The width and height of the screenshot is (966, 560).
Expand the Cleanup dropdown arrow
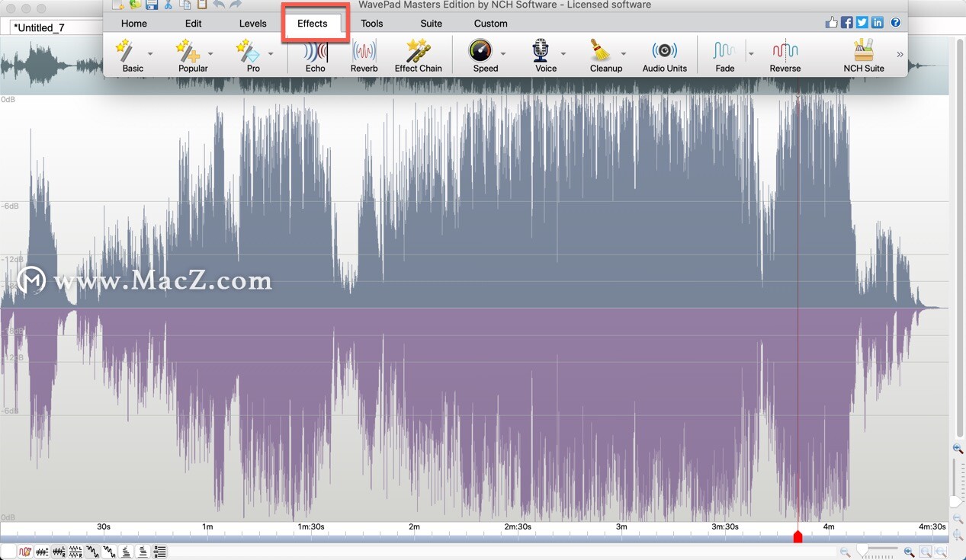(x=623, y=54)
